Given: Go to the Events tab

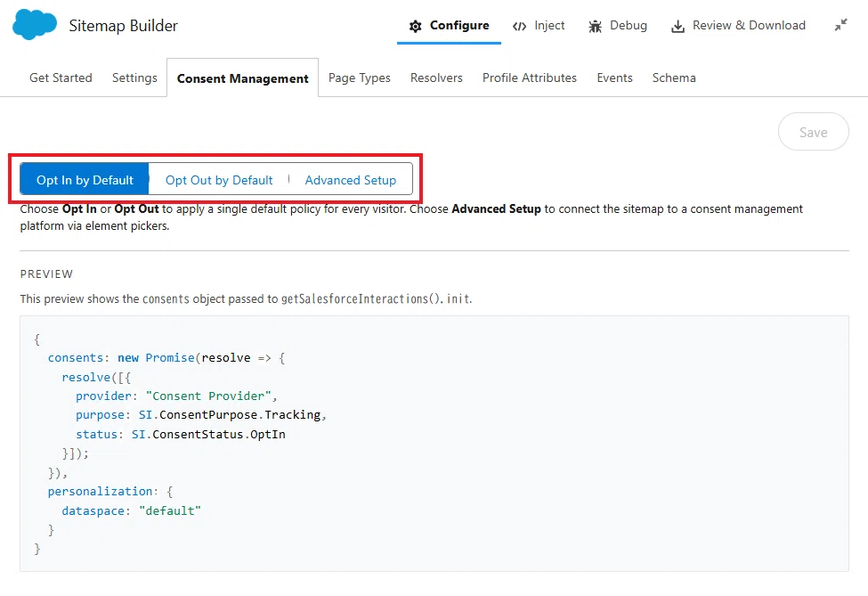Looking at the screenshot, I should 614,78.
